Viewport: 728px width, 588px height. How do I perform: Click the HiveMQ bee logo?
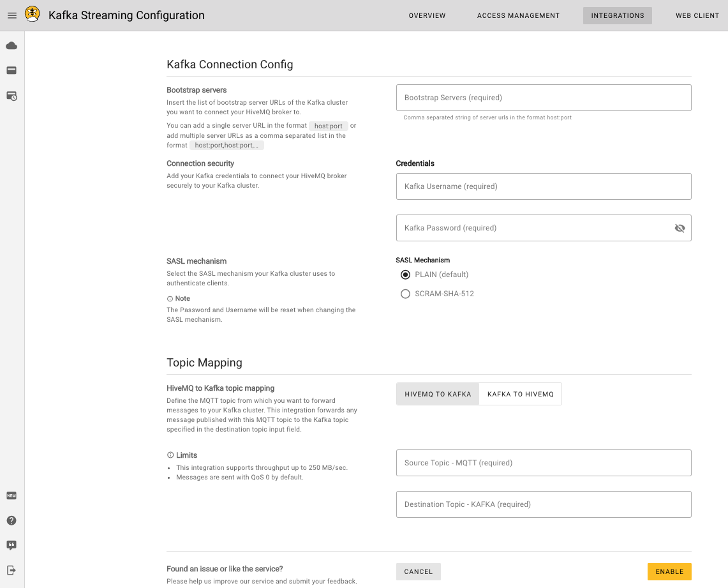tap(32, 14)
